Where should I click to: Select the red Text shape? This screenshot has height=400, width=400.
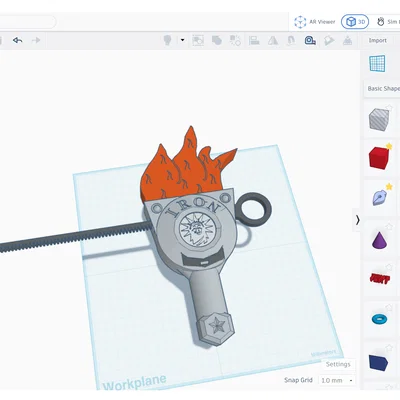[x=379, y=279]
